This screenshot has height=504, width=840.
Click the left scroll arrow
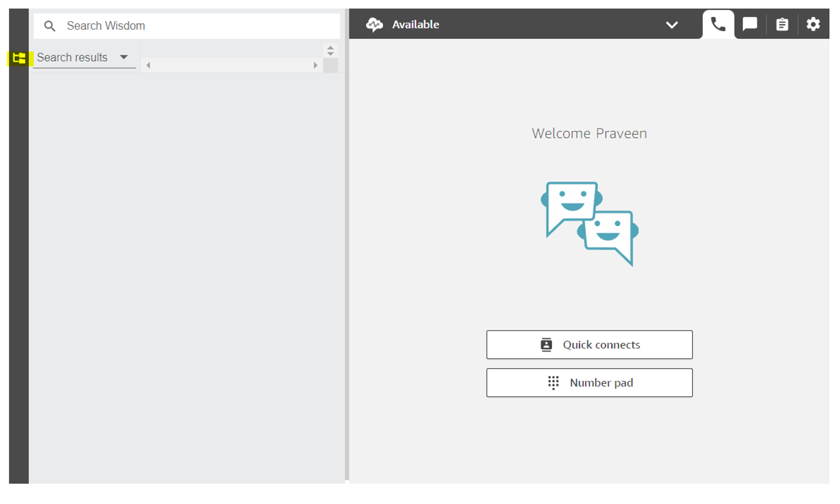[x=148, y=65]
